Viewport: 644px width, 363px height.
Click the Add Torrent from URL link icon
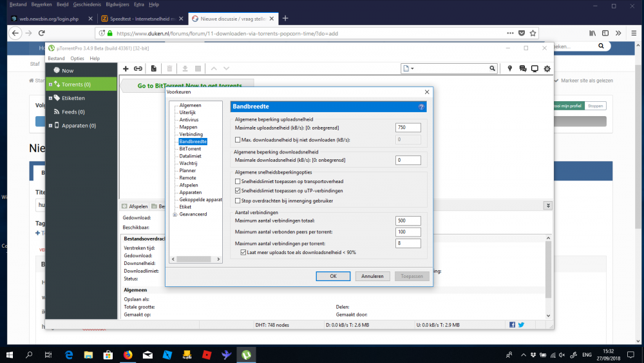click(x=138, y=68)
